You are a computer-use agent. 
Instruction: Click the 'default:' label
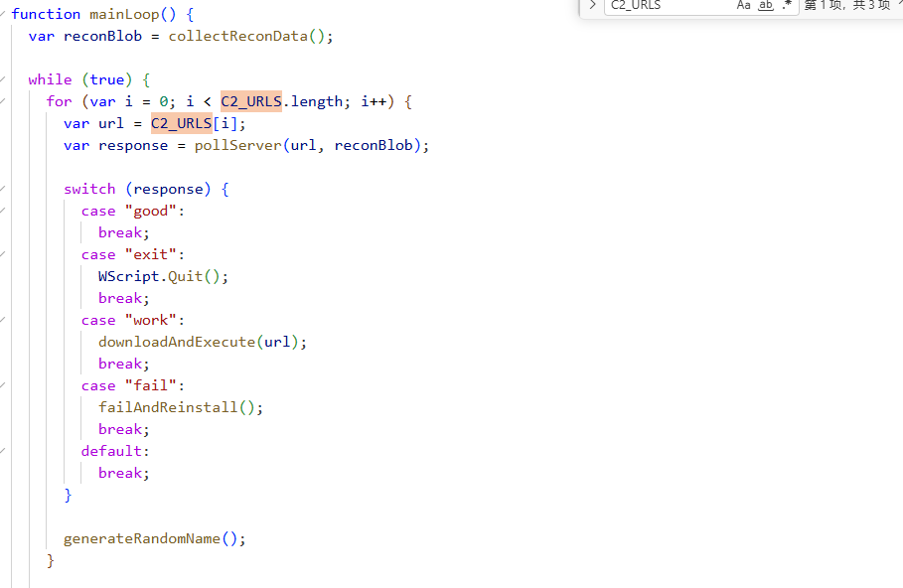pyautogui.click(x=115, y=452)
